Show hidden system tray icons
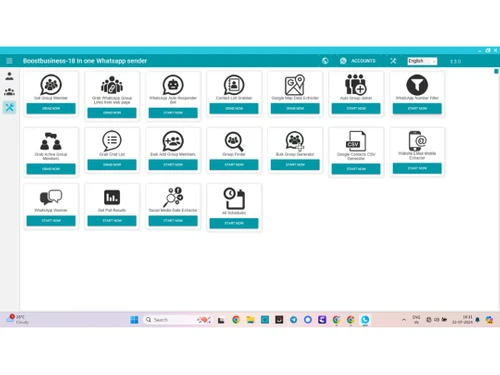 coord(404,320)
